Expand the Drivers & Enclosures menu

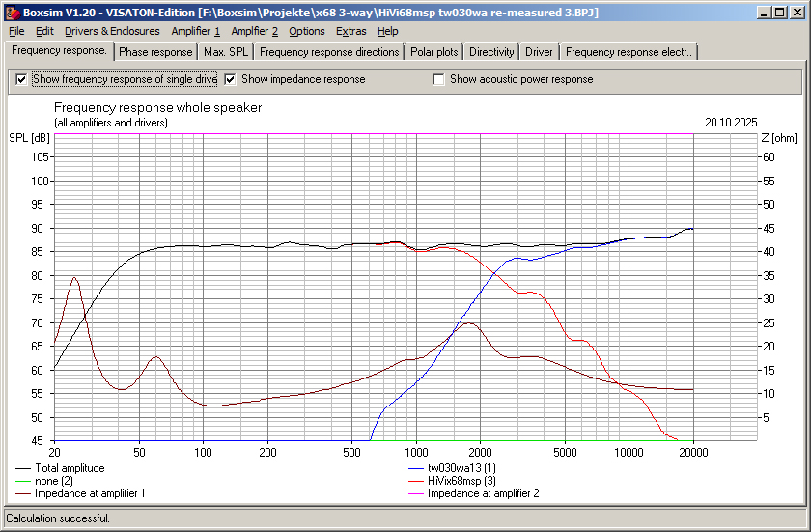pyautogui.click(x=112, y=31)
